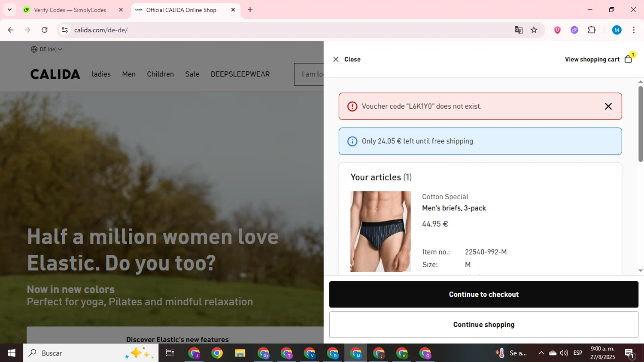
Task: Continue to checkout
Action: click(x=484, y=295)
